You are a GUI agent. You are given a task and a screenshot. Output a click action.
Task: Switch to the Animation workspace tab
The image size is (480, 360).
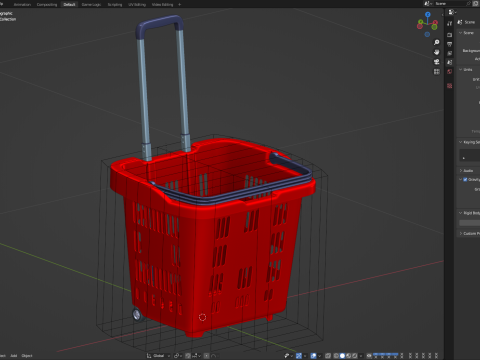point(22,4)
